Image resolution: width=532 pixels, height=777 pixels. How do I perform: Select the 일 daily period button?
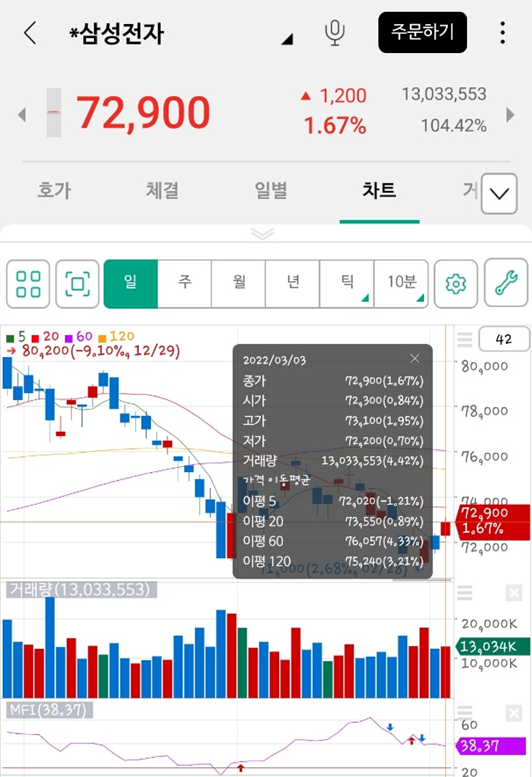tap(131, 283)
